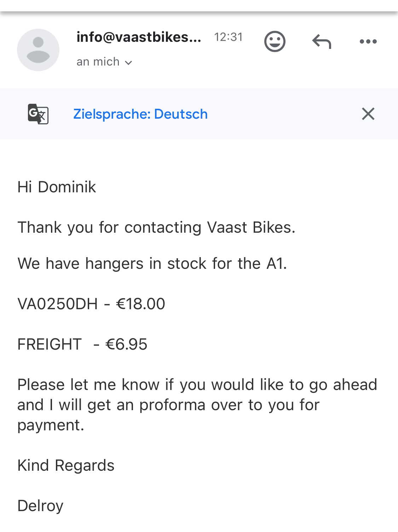Viewport: 398px width, 532px height.
Task: Tap the 'Kind Regards' sign-off
Action: point(66,465)
